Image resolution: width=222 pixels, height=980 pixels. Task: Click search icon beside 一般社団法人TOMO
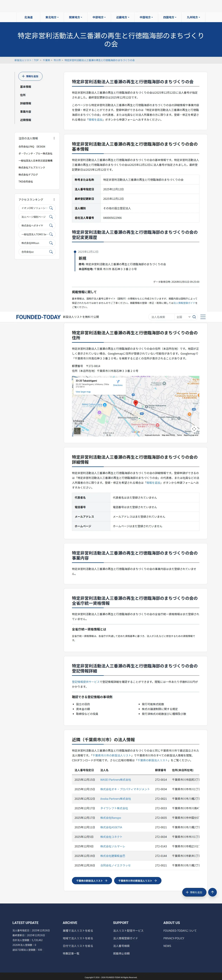coord(51,234)
